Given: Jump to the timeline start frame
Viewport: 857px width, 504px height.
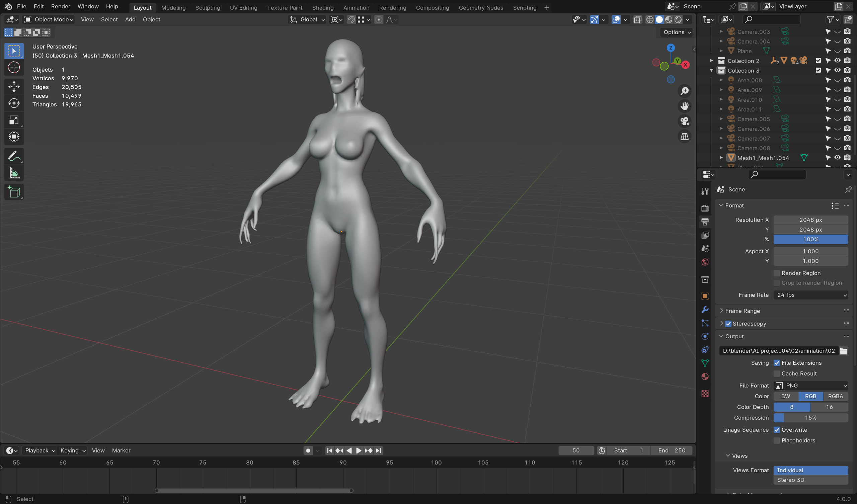Looking at the screenshot, I should click(329, 450).
